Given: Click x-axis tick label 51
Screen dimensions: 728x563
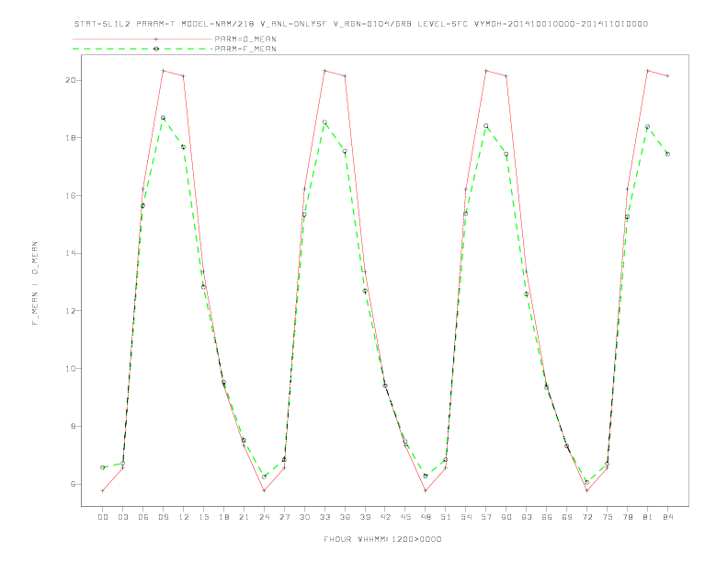Looking at the screenshot, I should click(x=446, y=517).
